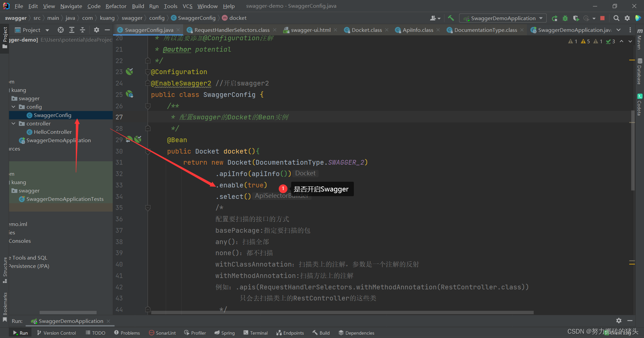
Task: Open SwaggerDemoApplication run configuration dropdown
Action: point(503,18)
